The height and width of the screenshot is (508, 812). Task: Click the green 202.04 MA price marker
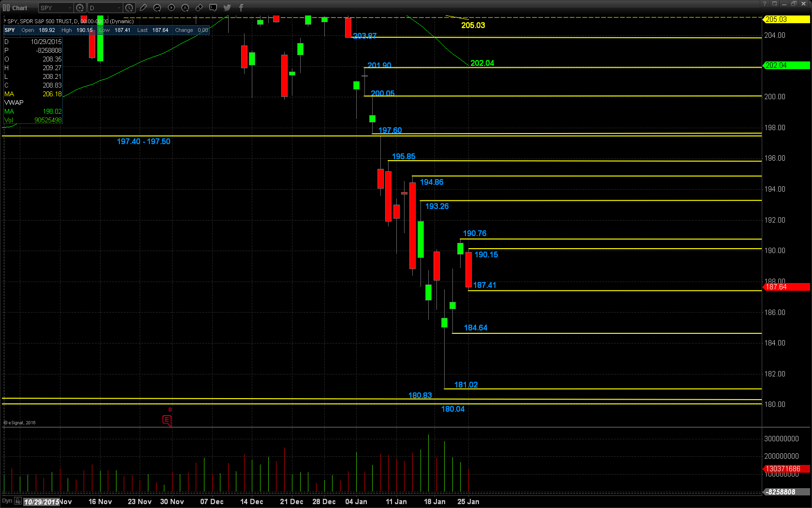pyautogui.click(x=786, y=65)
